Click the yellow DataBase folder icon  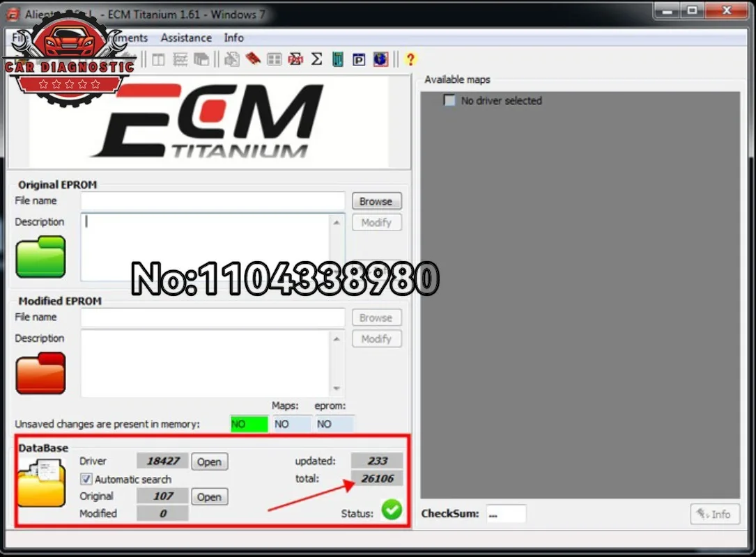click(42, 483)
